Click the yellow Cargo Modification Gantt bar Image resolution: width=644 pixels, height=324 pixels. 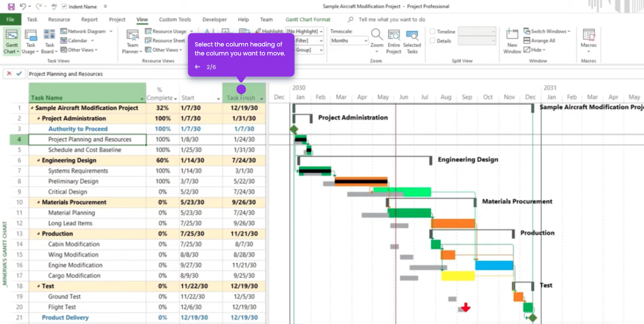click(458, 276)
